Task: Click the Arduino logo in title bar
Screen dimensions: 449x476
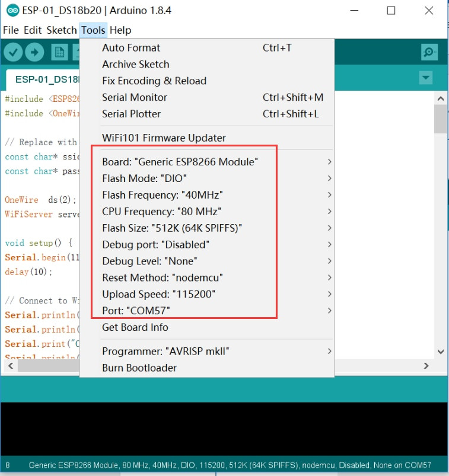Action: 13,11
